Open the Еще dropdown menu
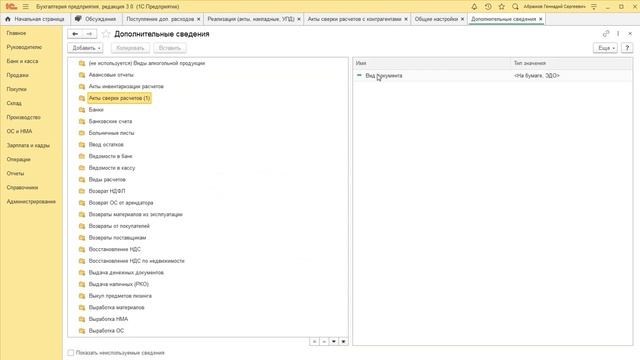Image resolution: width=640 pixels, height=360 pixels. pyautogui.click(x=605, y=48)
